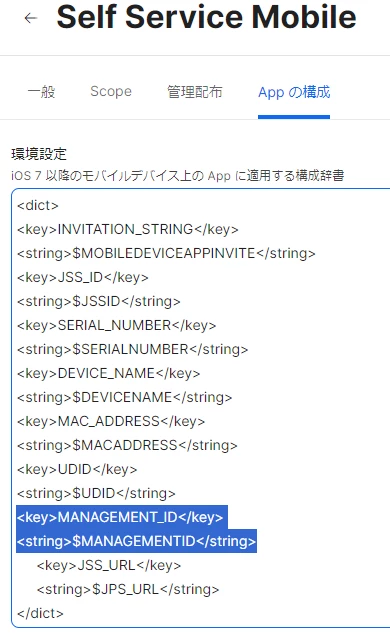Click the UDID key line
The height and width of the screenshot is (636, 390).
point(77,469)
